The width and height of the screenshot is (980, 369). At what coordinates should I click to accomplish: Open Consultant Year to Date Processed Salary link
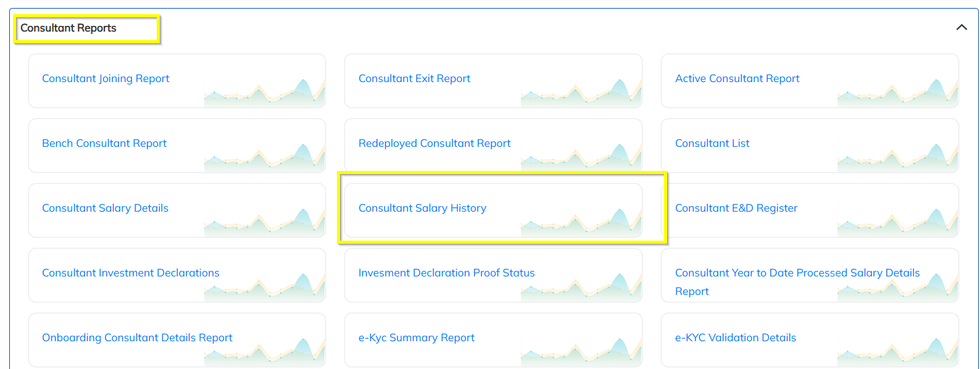click(797, 273)
